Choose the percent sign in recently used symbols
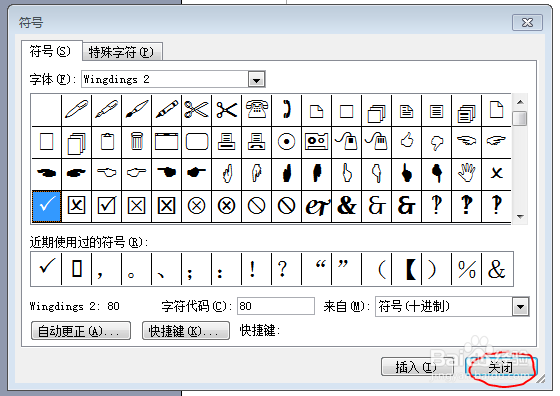560x396 pixels. 466,269
